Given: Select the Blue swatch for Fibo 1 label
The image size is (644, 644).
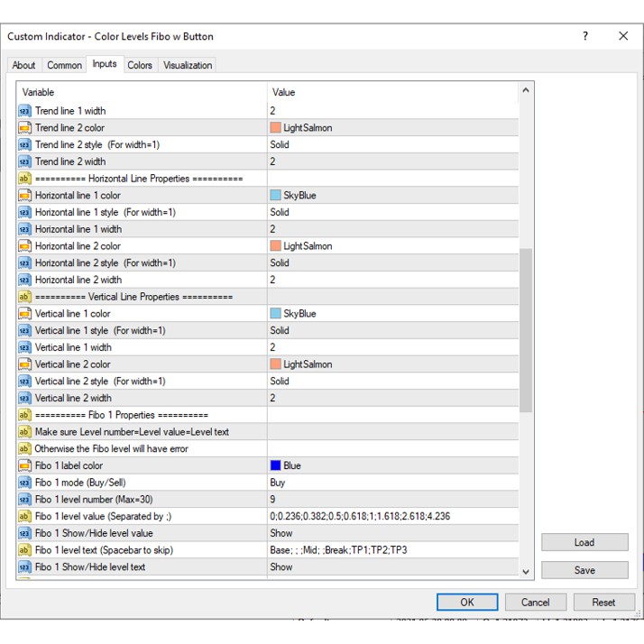Looking at the screenshot, I should click(x=276, y=466).
